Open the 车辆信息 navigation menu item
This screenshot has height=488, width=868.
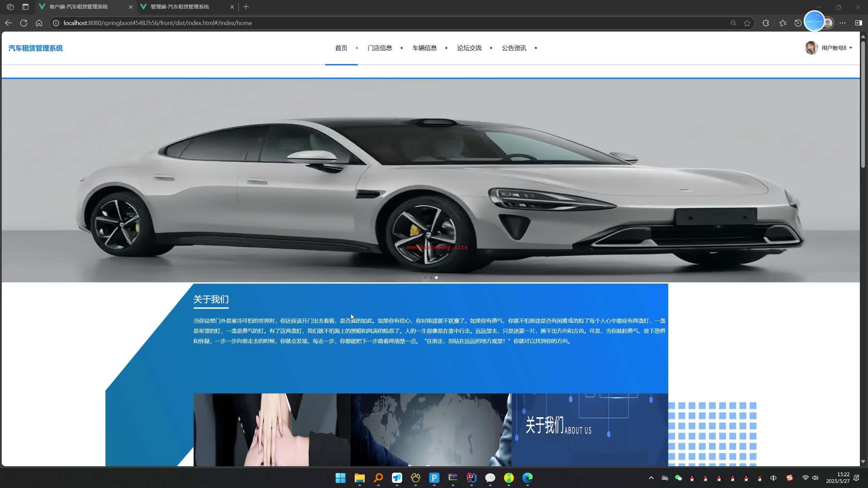tap(425, 48)
